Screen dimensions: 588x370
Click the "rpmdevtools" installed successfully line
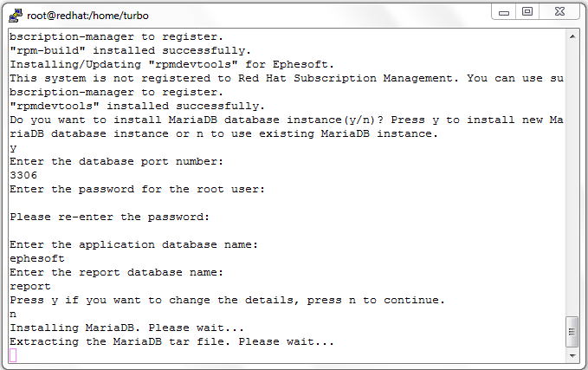click(x=137, y=106)
